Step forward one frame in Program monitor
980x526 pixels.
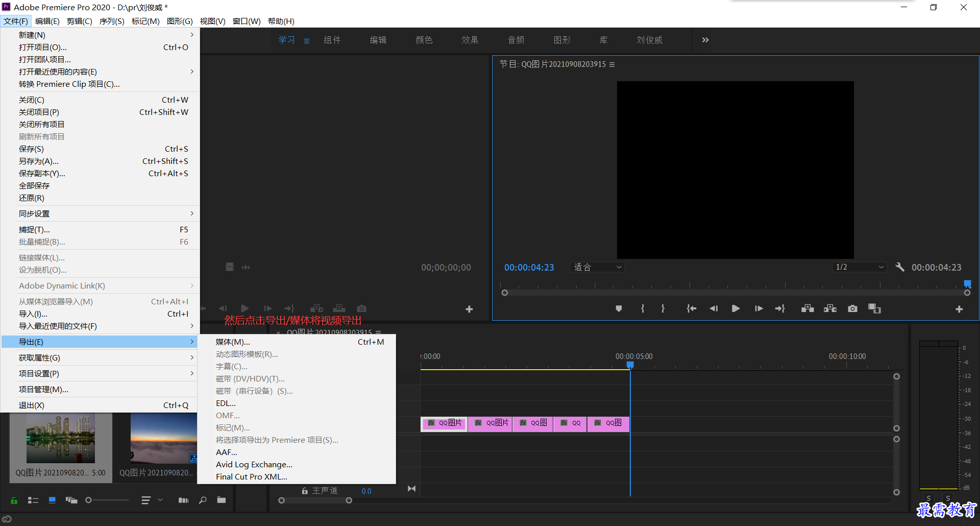tap(758, 308)
